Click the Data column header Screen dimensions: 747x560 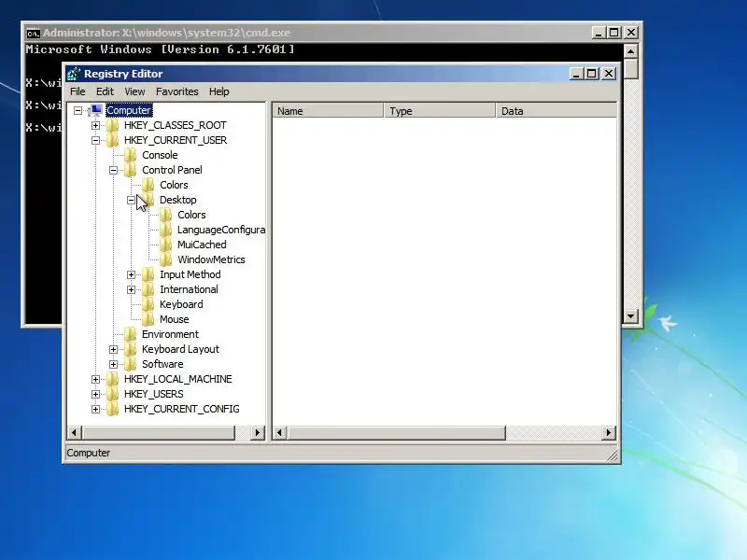tap(556, 111)
